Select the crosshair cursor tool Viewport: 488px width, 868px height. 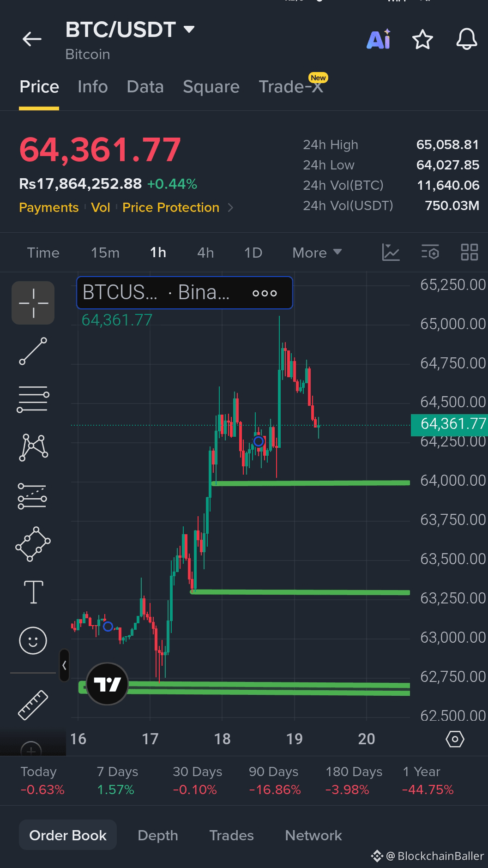(33, 303)
